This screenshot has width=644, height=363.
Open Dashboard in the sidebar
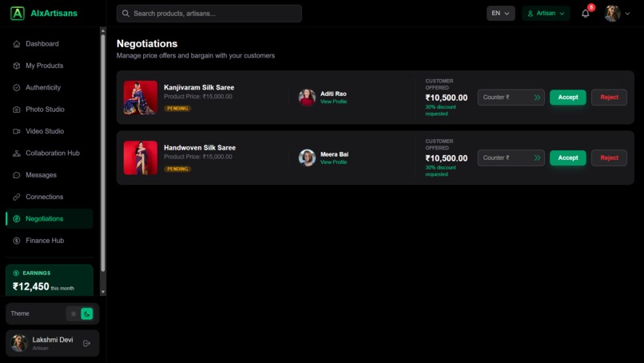(x=50, y=44)
